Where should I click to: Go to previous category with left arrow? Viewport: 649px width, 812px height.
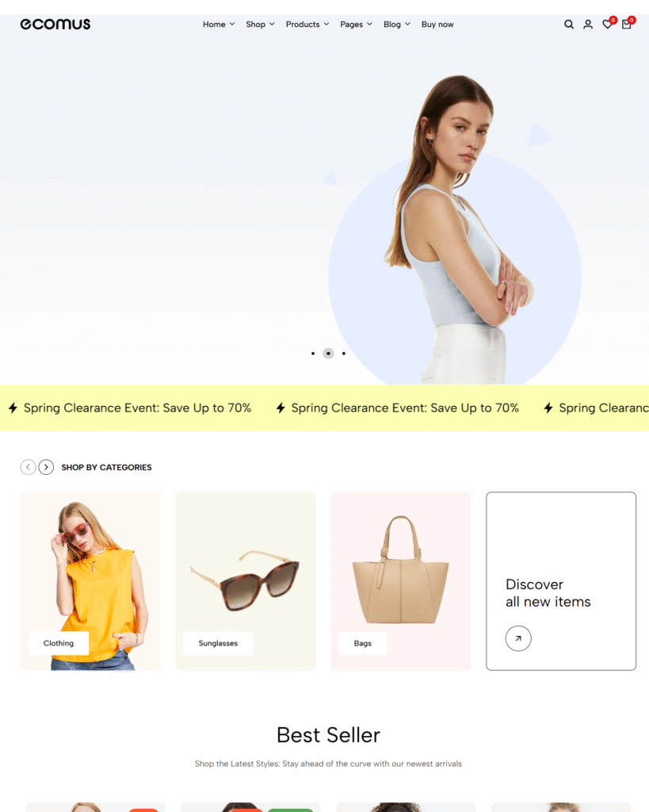coord(28,467)
